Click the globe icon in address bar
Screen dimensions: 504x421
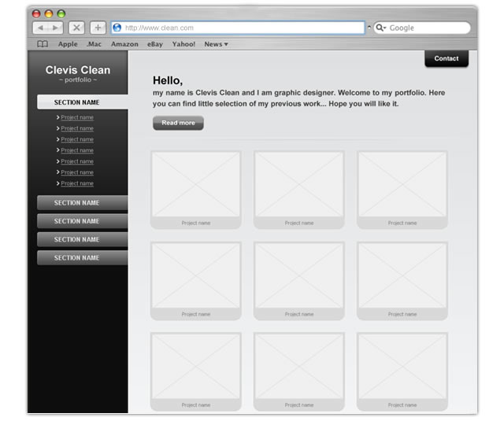pos(117,28)
